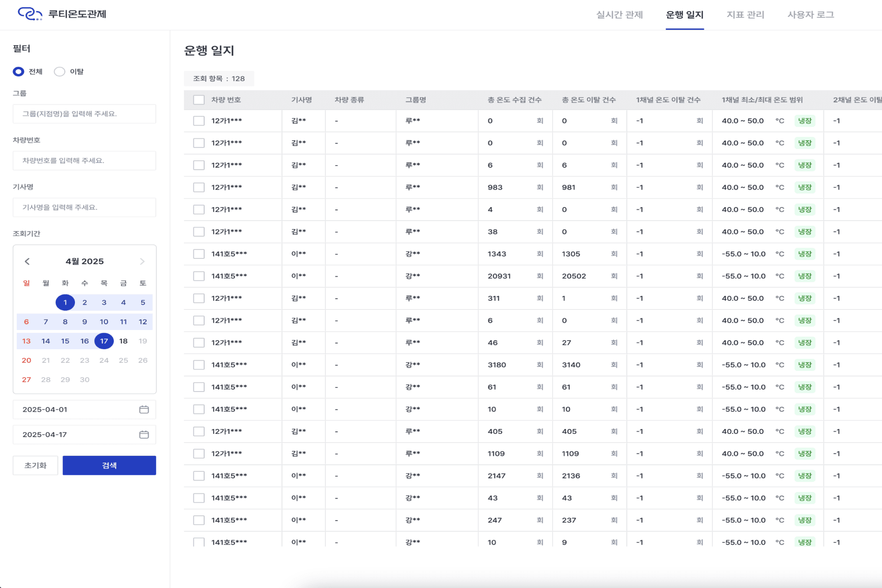
Task: Click the 그룹명 column header
Action: tap(416, 100)
